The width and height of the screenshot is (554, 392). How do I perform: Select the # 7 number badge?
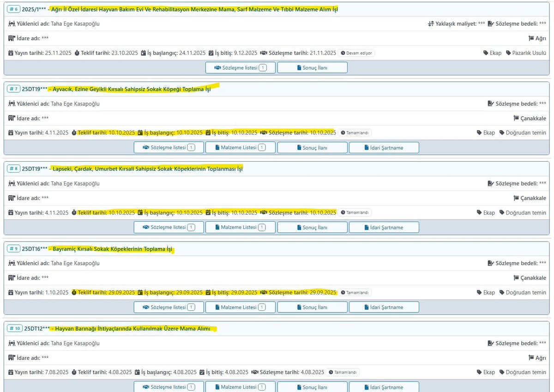click(13, 89)
